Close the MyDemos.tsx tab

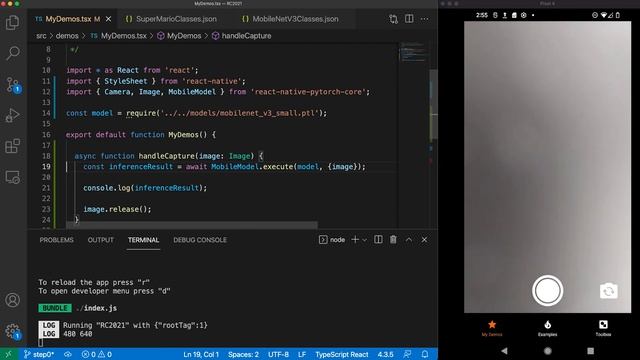(109, 19)
